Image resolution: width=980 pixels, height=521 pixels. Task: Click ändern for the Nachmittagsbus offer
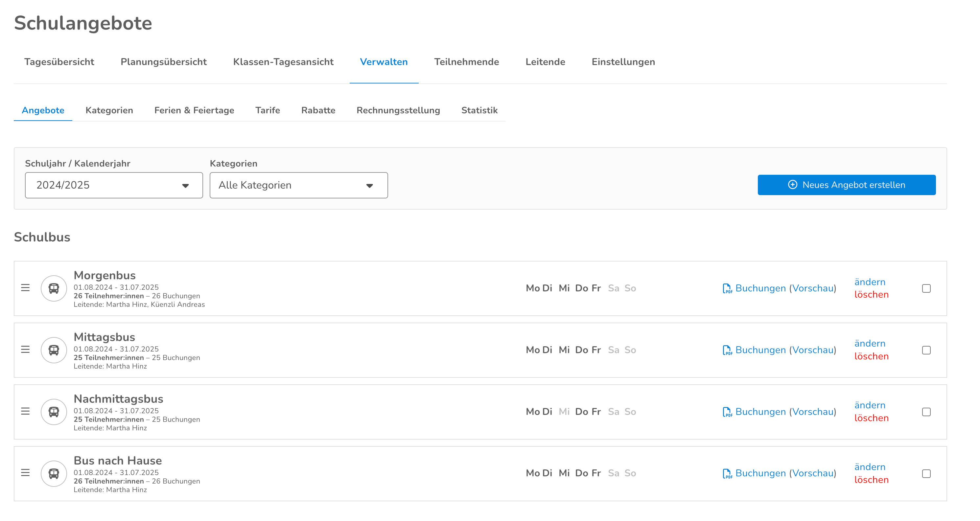(870, 405)
